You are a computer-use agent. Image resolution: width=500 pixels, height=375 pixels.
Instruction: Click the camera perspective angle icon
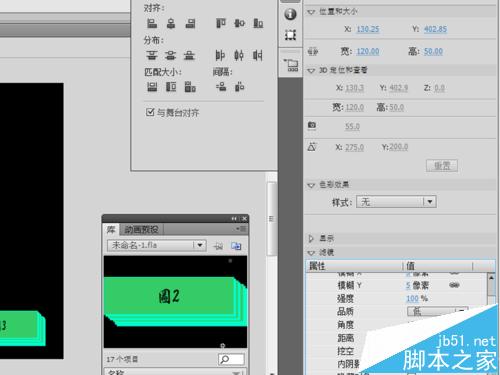[312, 125]
